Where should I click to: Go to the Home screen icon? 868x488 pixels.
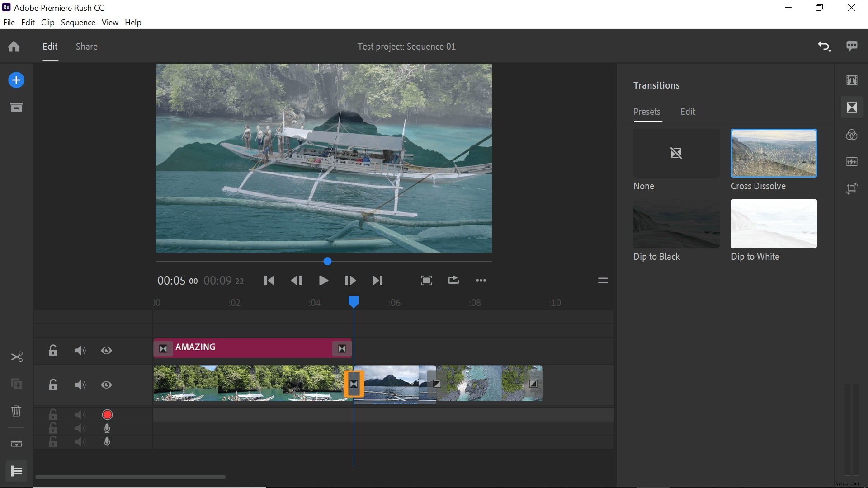(14, 47)
